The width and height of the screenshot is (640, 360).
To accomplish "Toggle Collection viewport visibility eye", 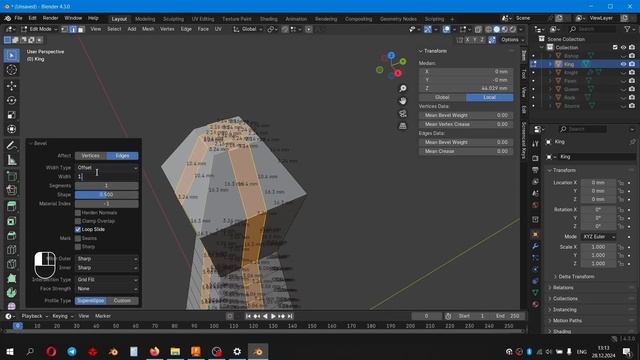I will (x=623, y=47).
